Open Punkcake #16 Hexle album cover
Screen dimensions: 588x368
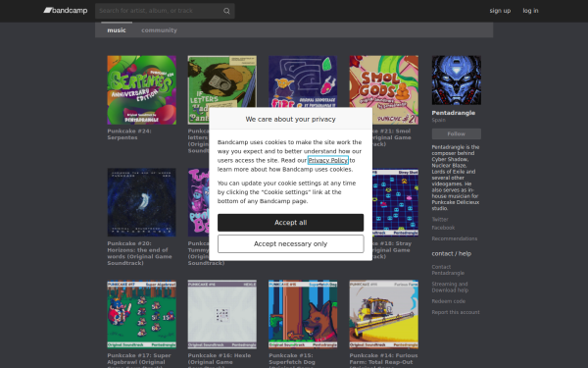coord(222,314)
